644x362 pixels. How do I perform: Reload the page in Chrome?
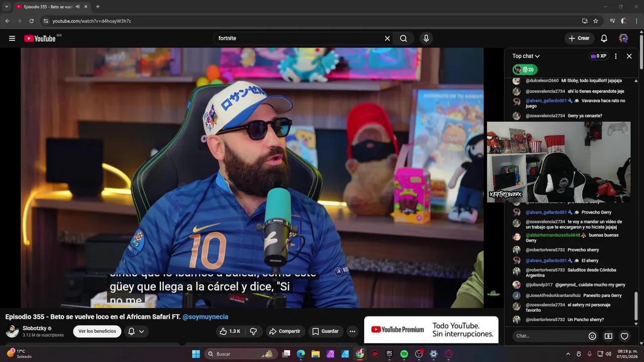(x=31, y=21)
